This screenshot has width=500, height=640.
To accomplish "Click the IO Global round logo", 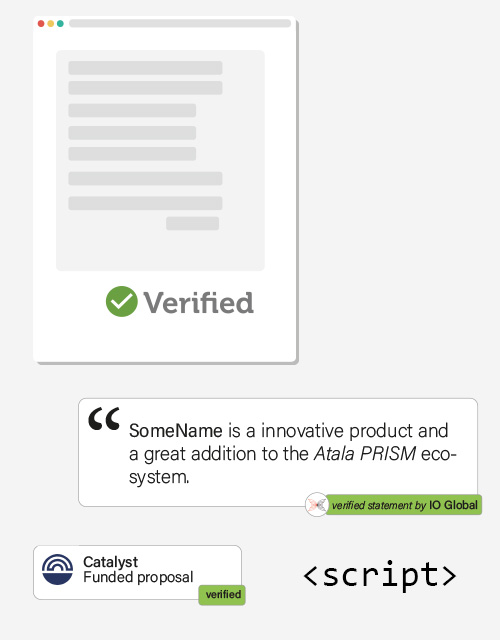I will (317, 505).
